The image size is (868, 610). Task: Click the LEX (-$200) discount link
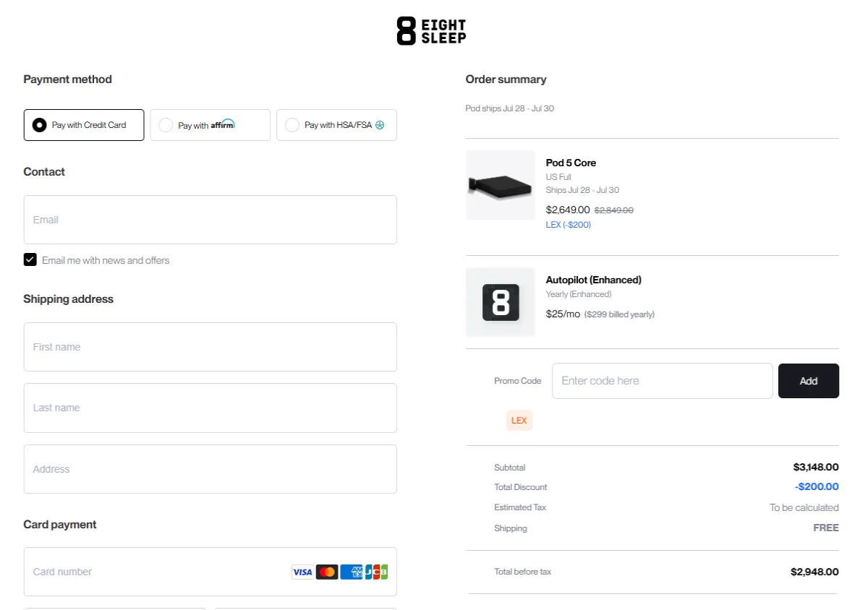coord(568,225)
